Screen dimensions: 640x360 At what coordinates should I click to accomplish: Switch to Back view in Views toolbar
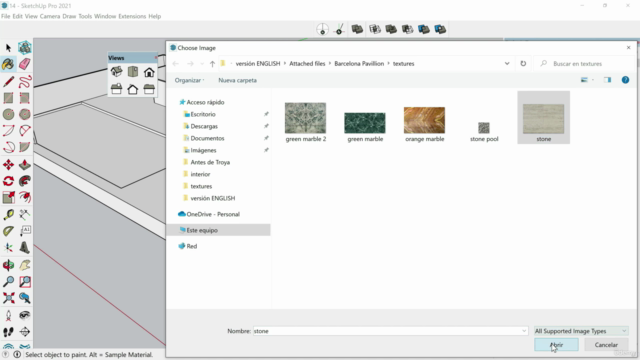coord(133,89)
